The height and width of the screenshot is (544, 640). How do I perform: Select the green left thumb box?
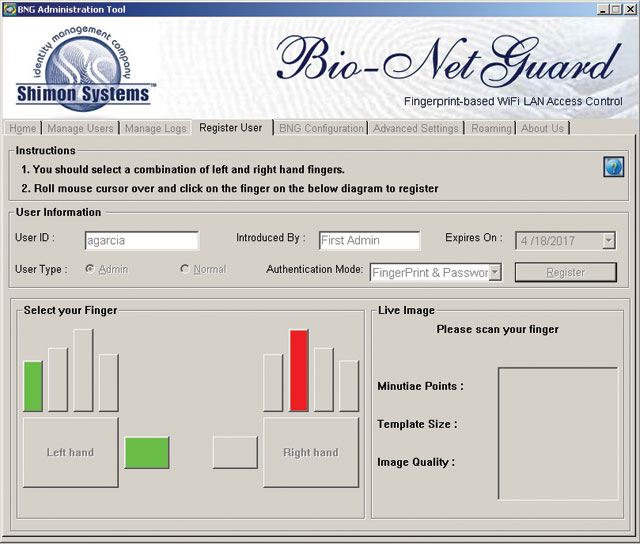point(147,453)
